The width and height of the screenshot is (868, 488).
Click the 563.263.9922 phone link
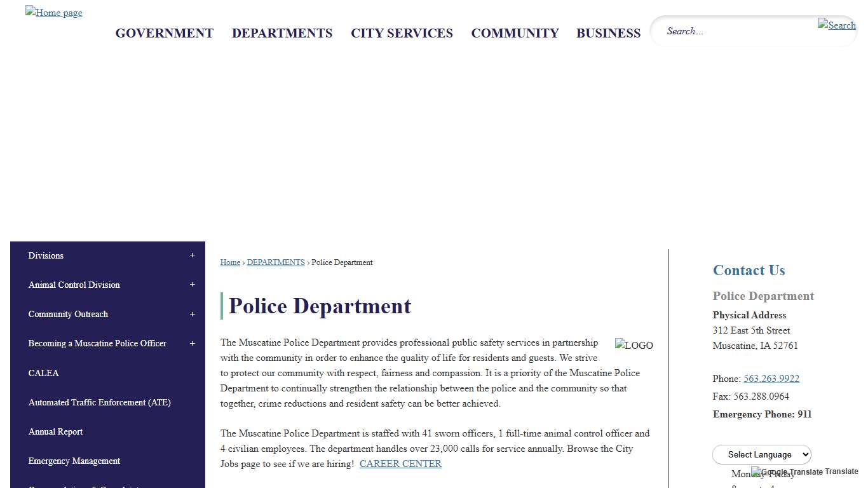(771, 378)
